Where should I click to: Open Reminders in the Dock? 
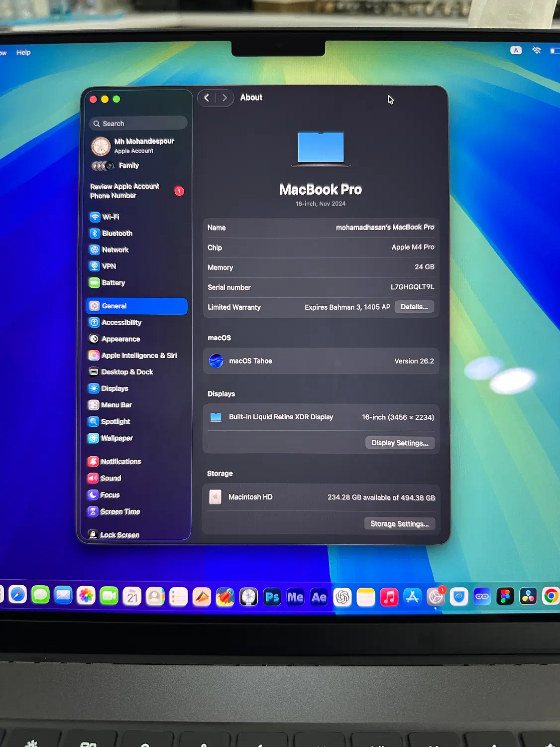click(x=178, y=597)
